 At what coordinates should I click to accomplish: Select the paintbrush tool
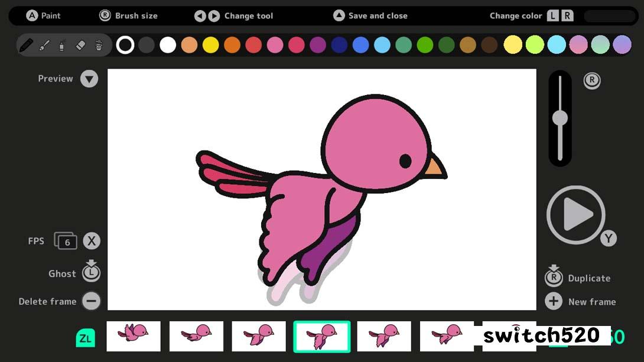(44, 45)
